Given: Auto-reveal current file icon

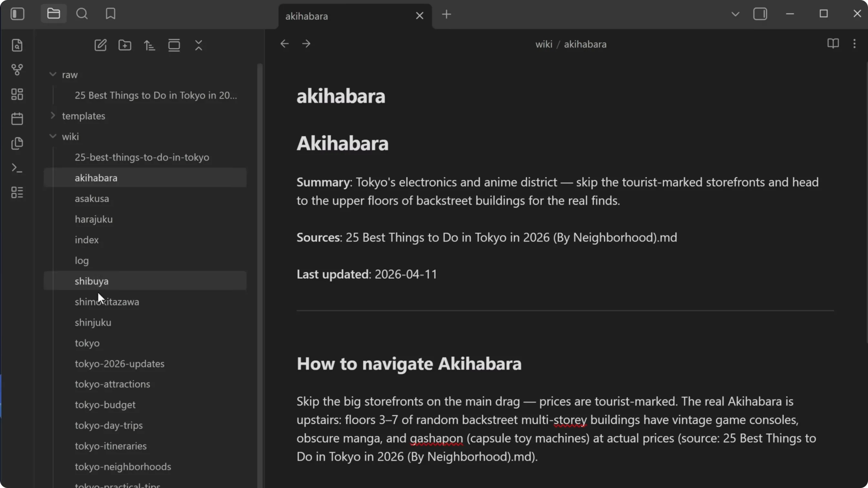Looking at the screenshot, I should 174,45.
